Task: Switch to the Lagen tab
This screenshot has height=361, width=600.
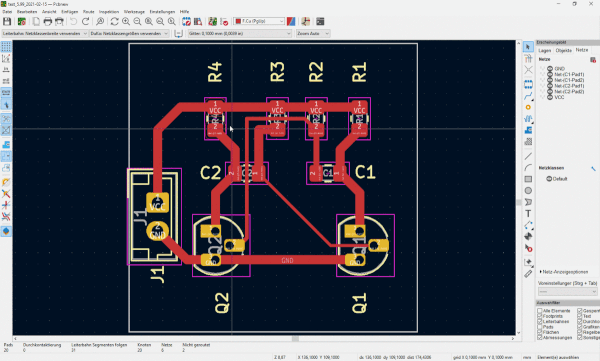Action: [x=545, y=51]
